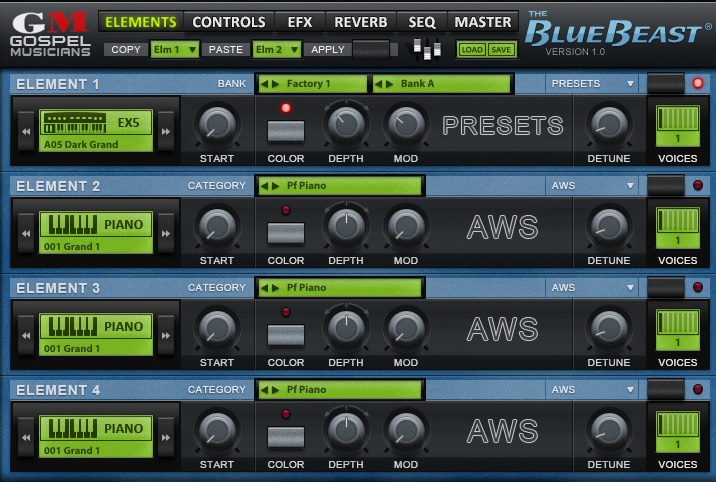Click the Element 1 VOICES display
Screen dimensions: 716x482
[x=678, y=126]
